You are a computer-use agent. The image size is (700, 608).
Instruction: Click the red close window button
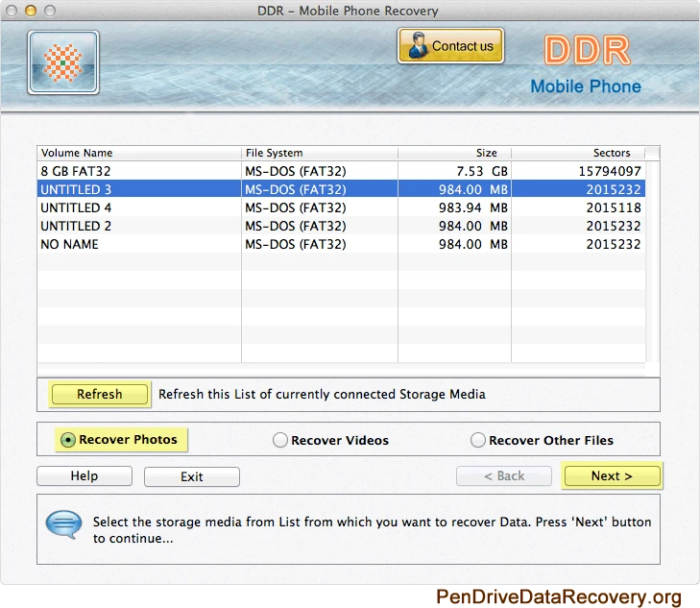pyautogui.click(x=12, y=11)
